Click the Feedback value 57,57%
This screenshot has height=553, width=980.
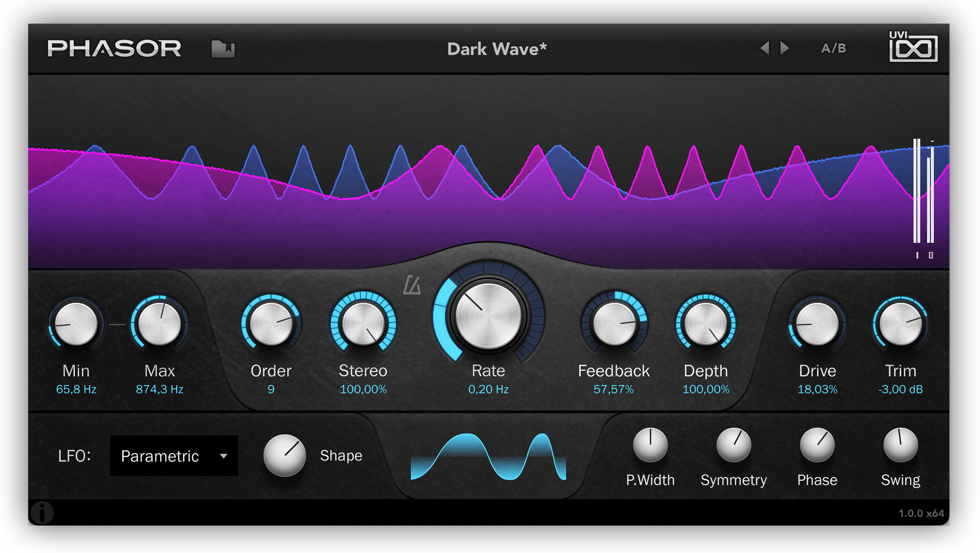coord(614,389)
